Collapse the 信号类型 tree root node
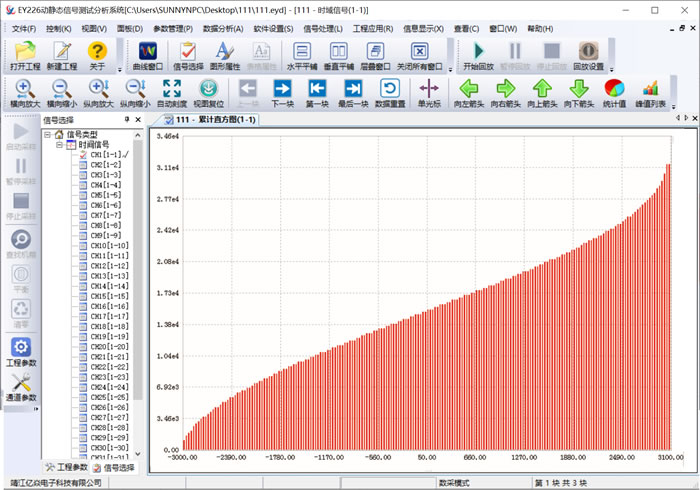The width and height of the screenshot is (700, 490). (x=47, y=134)
